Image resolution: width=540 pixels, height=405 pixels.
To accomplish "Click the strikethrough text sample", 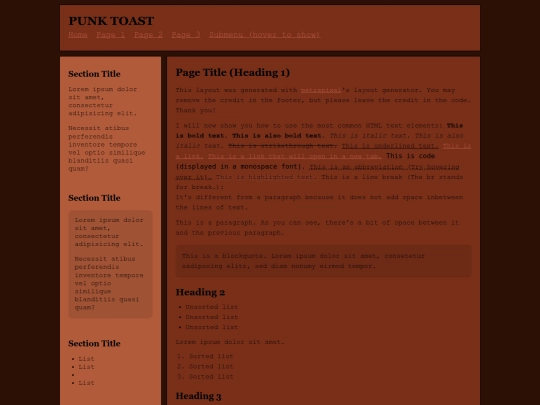I will 282,146.
